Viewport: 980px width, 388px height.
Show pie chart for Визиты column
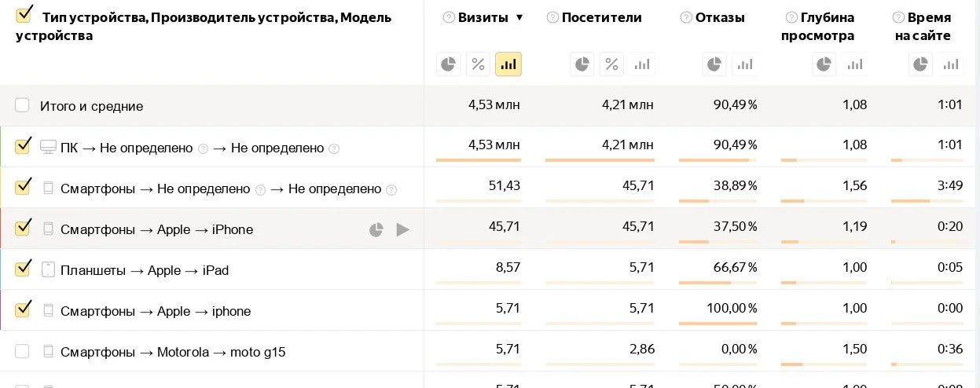tap(448, 64)
